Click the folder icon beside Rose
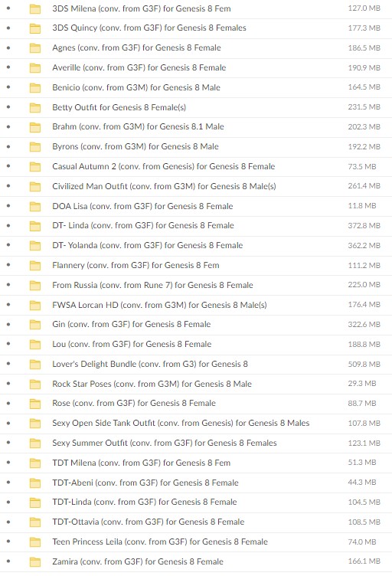This screenshot has width=392, height=576. click(35, 404)
